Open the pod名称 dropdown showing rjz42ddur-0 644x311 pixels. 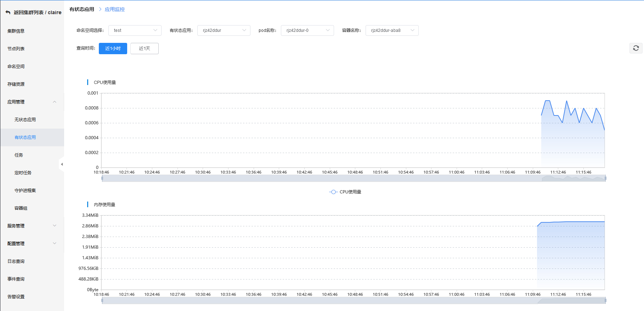[307, 30]
